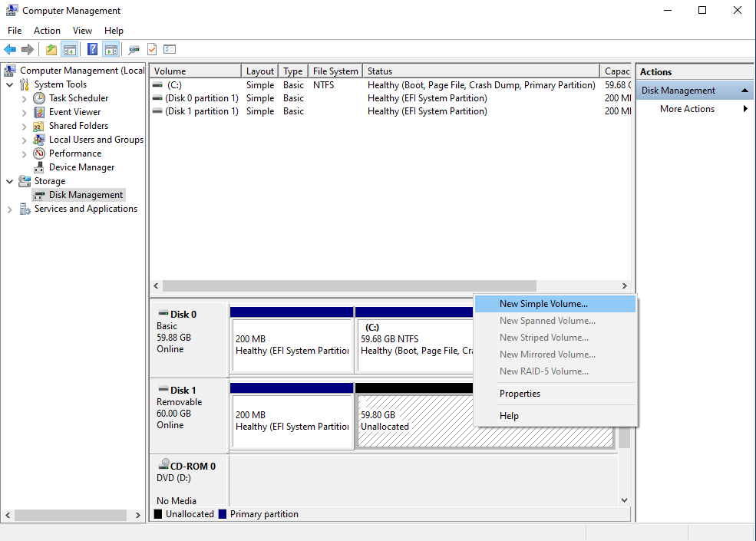756x541 pixels.
Task: Toggle Show/Hide Action Pane toolbar icon
Action: [111, 50]
